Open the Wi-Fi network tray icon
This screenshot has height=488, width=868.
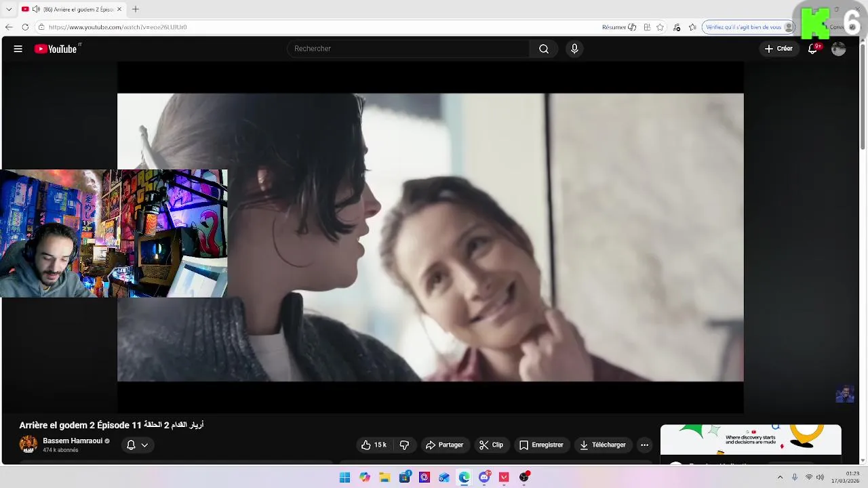(808, 477)
